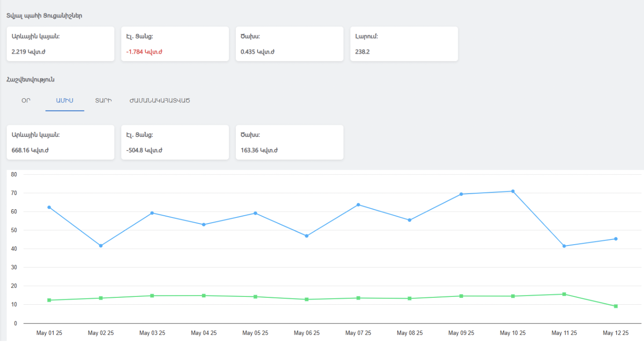Switch to the ՕՐ tab
The image size is (644, 346).
pos(26,100)
